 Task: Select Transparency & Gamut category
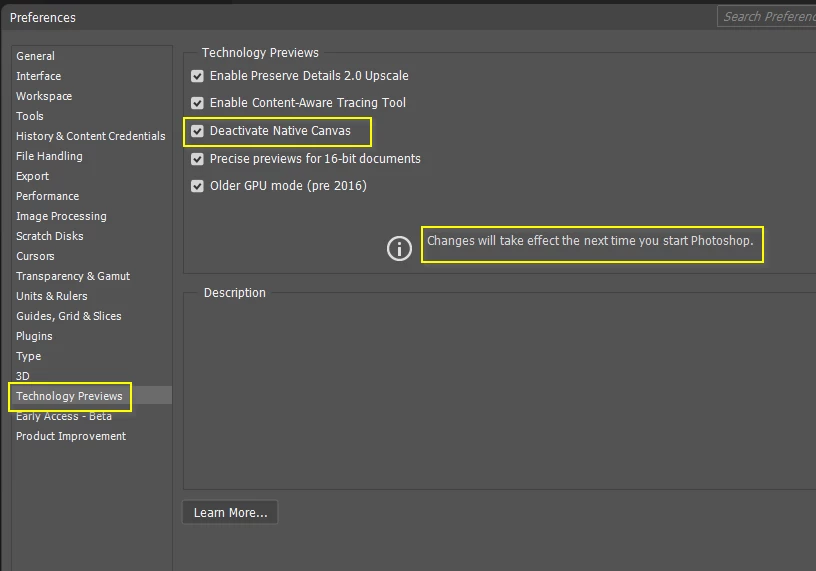point(73,276)
